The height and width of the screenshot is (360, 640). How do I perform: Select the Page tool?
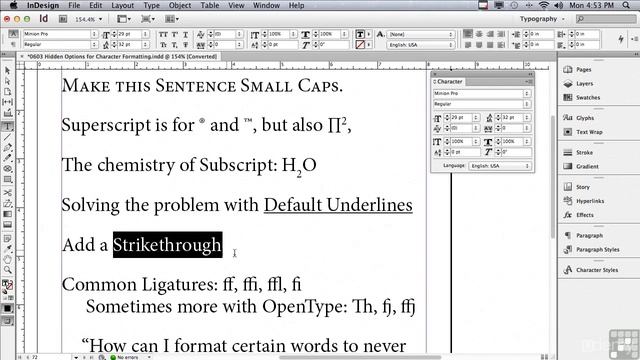pos(7,92)
